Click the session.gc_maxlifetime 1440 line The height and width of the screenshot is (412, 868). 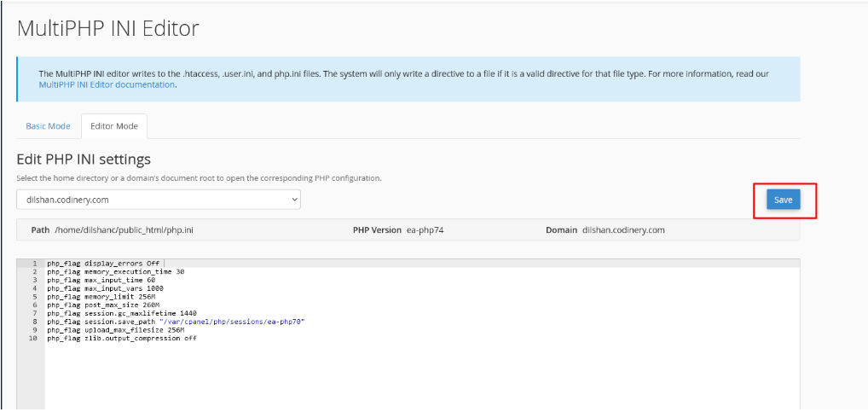[x=122, y=313]
